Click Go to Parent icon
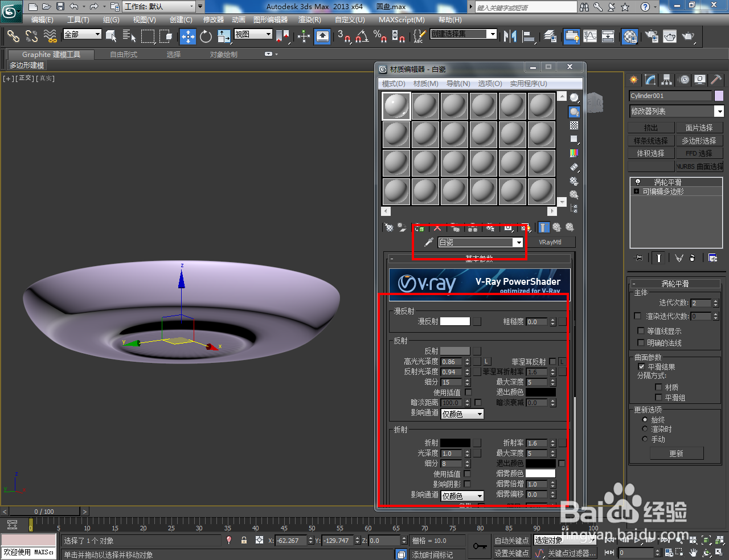This screenshot has height=560, width=729. click(556, 227)
